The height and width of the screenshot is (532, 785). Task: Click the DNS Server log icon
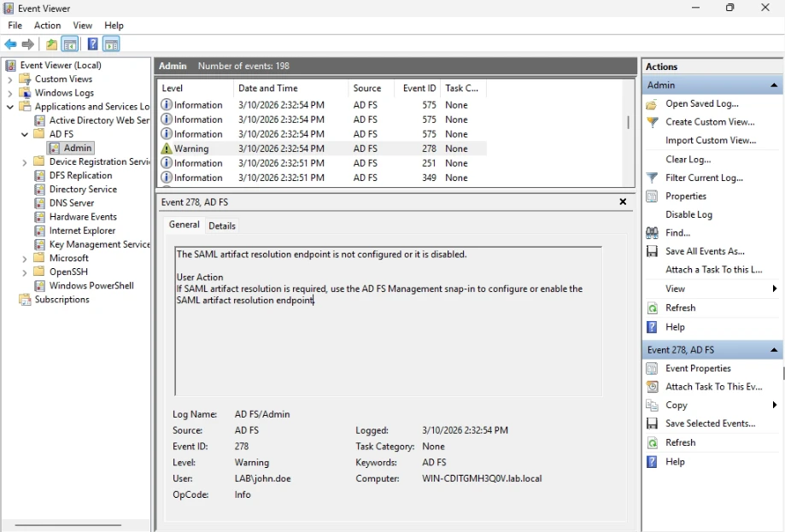[x=40, y=203]
